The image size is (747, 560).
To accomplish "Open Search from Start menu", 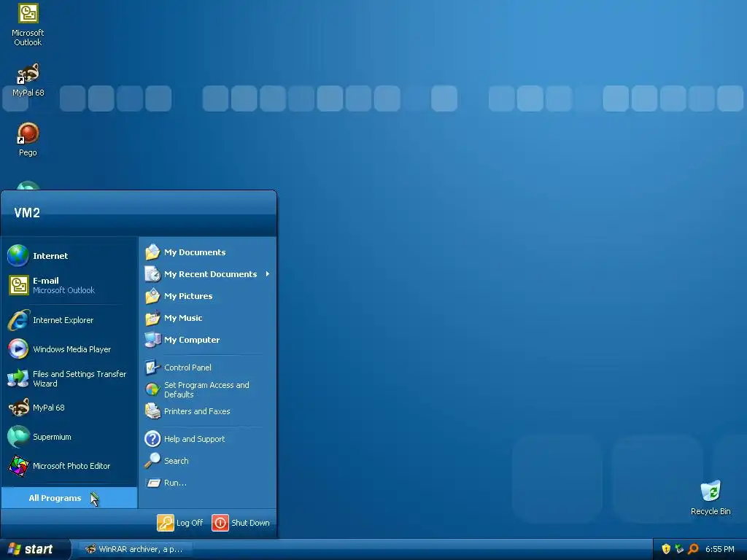I will coord(207,461).
